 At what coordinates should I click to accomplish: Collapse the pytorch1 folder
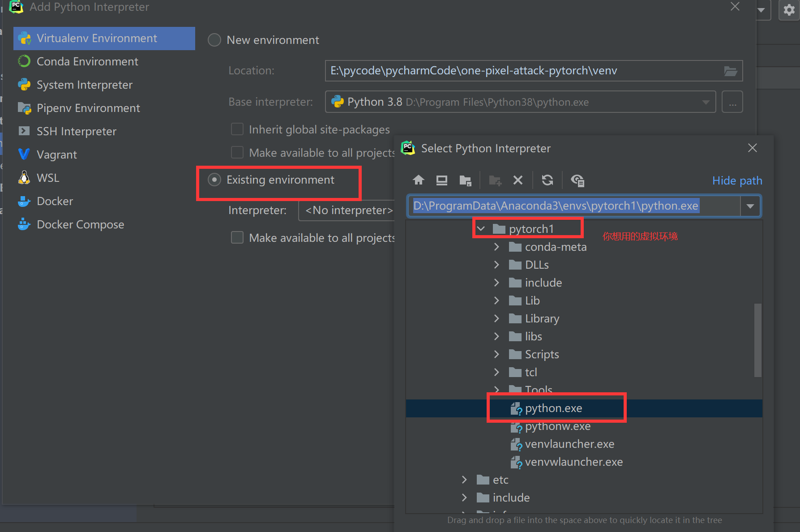(x=481, y=229)
